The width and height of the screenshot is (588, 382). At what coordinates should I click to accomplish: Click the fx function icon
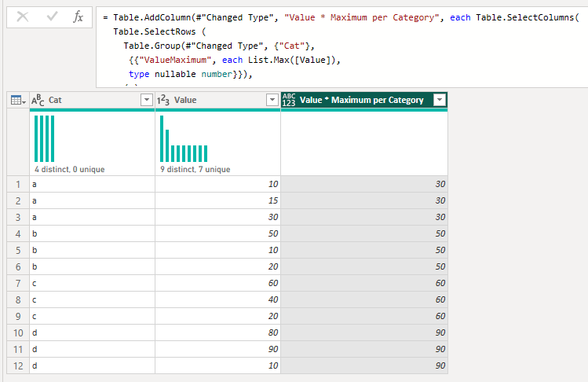(78, 17)
